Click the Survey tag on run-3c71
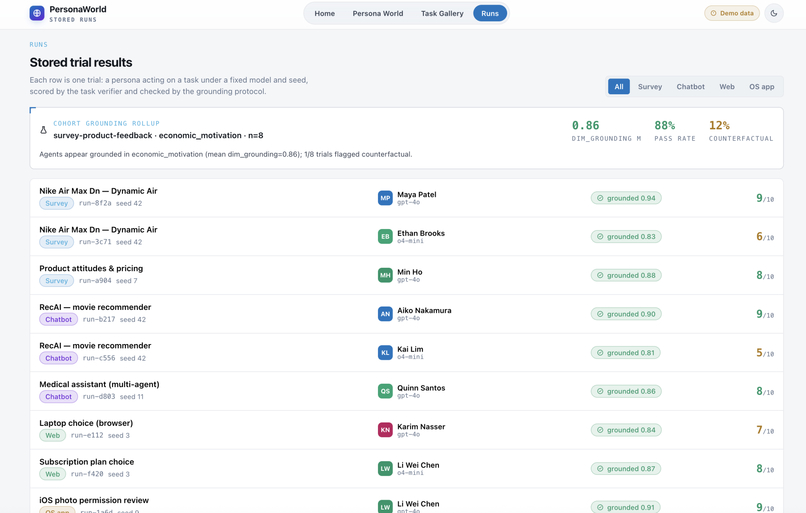The image size is (806, 513). [57, 242]
